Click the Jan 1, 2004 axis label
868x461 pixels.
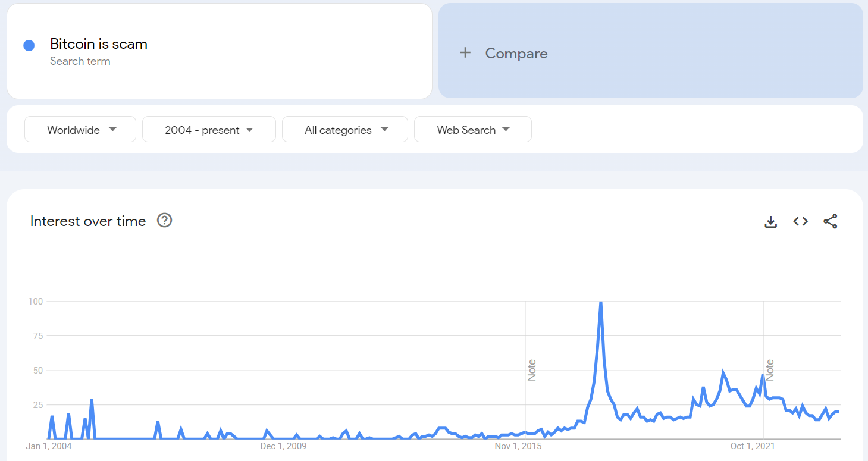[x=49, y=446]
